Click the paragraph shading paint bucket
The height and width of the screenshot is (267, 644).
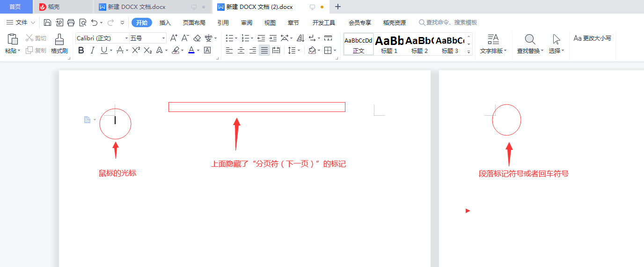pos(312,50)
